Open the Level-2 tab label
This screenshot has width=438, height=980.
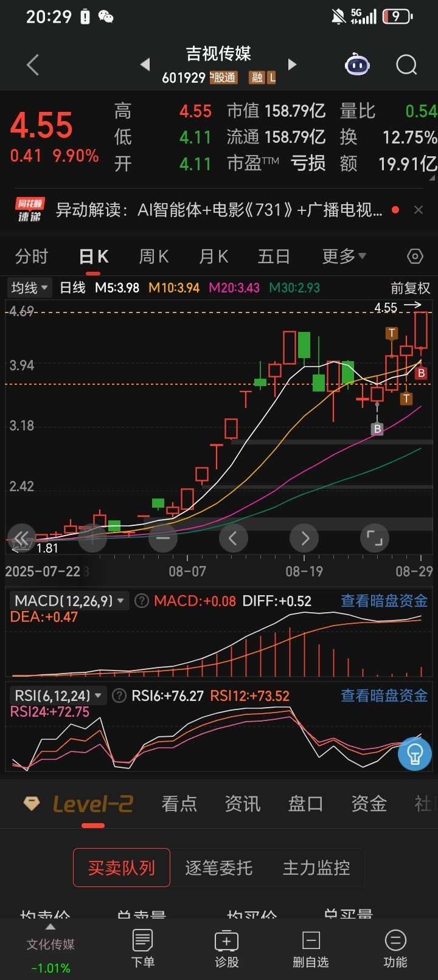pos(92,804)
